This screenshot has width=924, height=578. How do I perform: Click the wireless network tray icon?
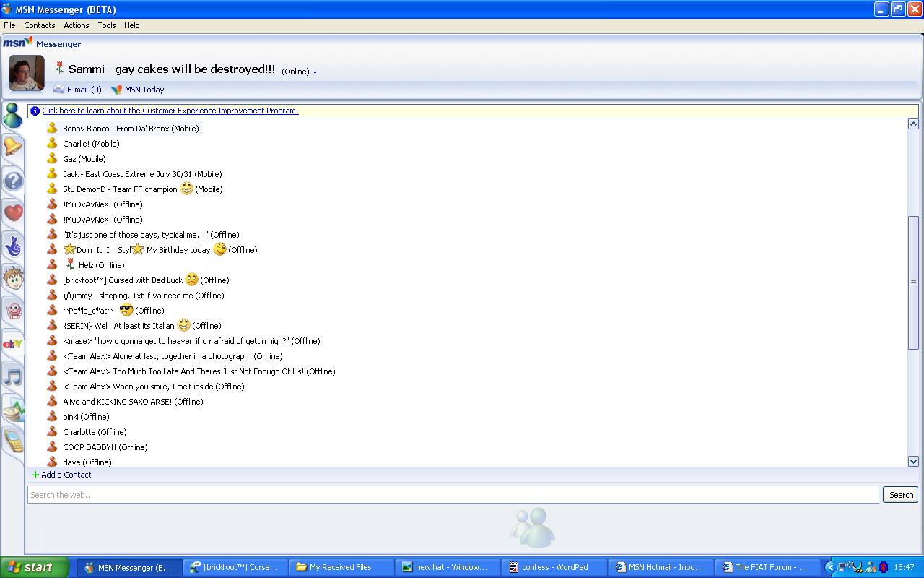coord(843,567)
